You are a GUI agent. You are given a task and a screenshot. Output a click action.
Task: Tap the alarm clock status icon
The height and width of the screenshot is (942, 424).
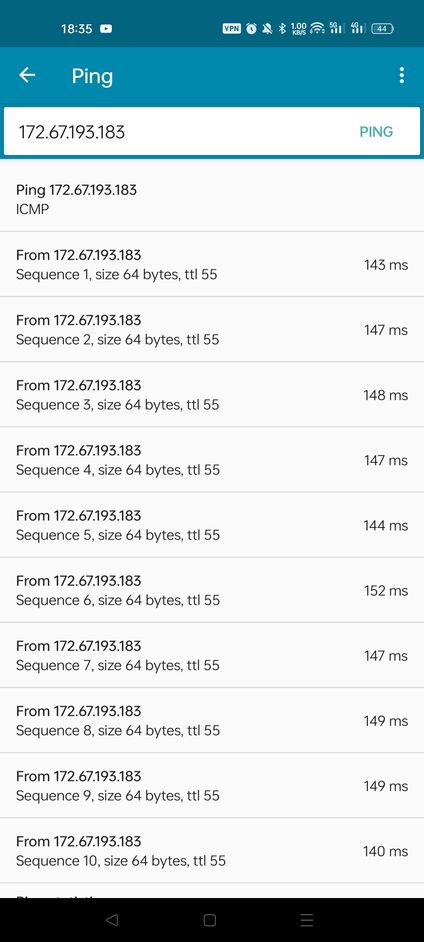[x=251, y=28]
